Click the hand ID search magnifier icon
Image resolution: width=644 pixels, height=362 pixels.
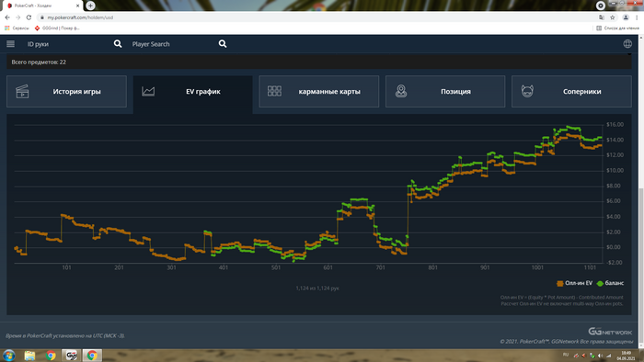[x=118, y=44]
